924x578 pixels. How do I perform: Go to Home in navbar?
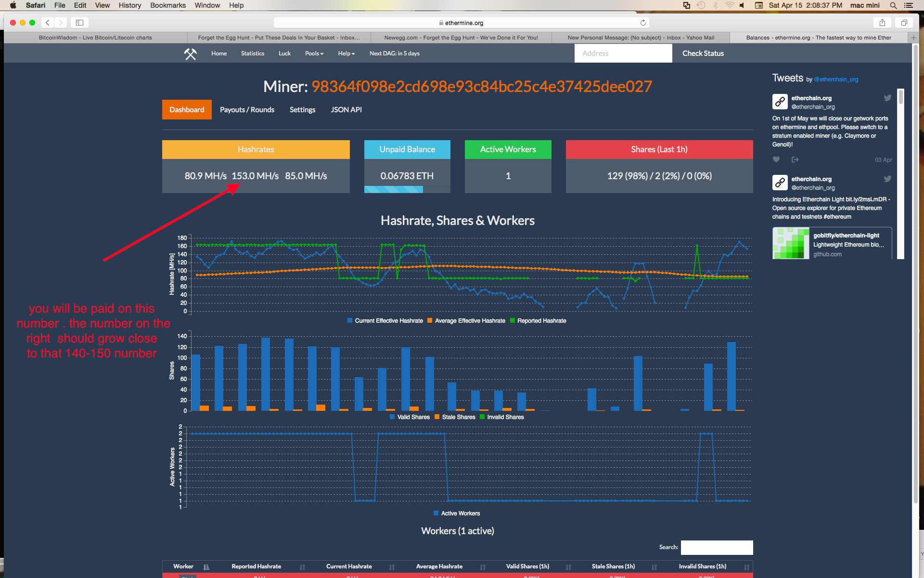tap(219, 53)
